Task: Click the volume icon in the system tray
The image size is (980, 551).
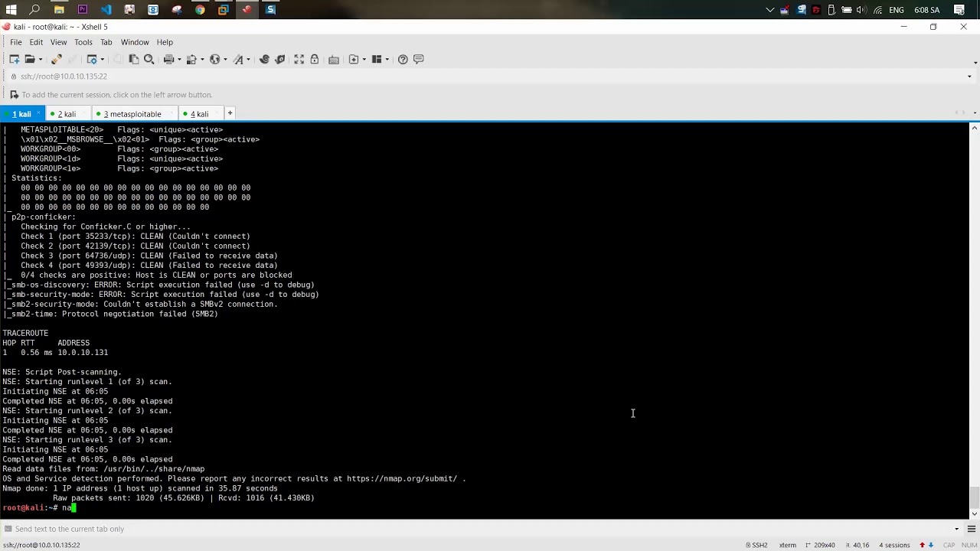Action: (861, 9)
